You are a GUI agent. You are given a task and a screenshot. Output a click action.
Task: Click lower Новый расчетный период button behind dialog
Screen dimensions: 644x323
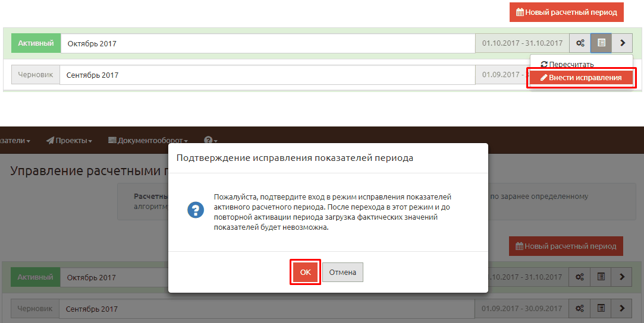(x=566, y=246)
